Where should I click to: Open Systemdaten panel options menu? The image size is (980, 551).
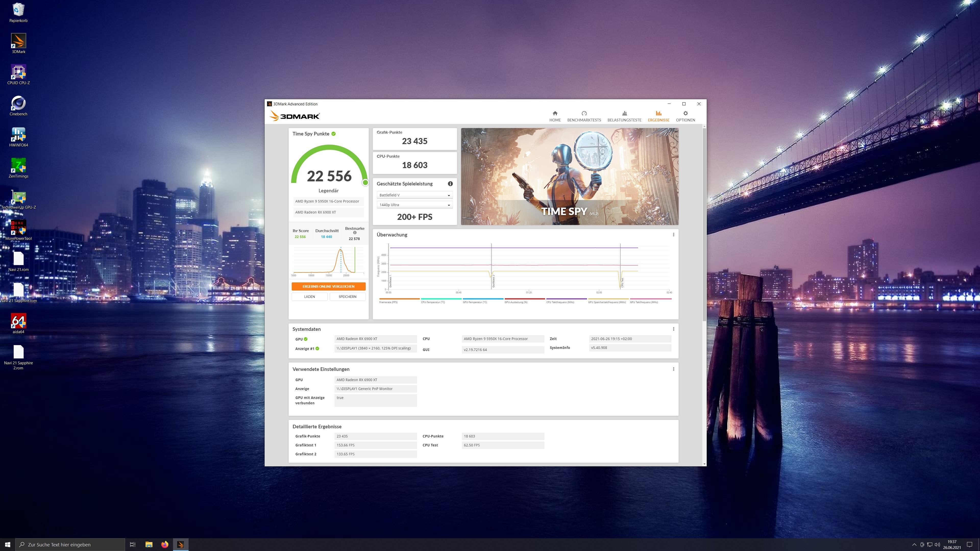pos(673,329)
